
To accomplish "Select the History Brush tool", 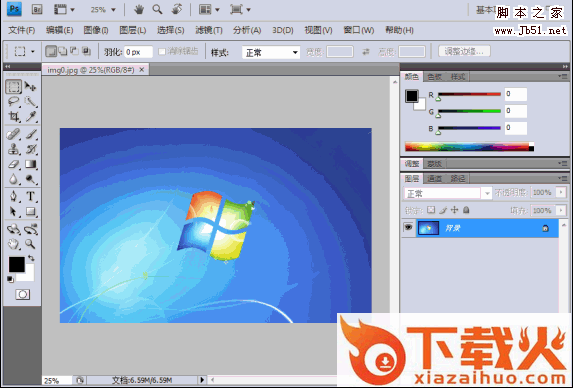I will [30, 149].
